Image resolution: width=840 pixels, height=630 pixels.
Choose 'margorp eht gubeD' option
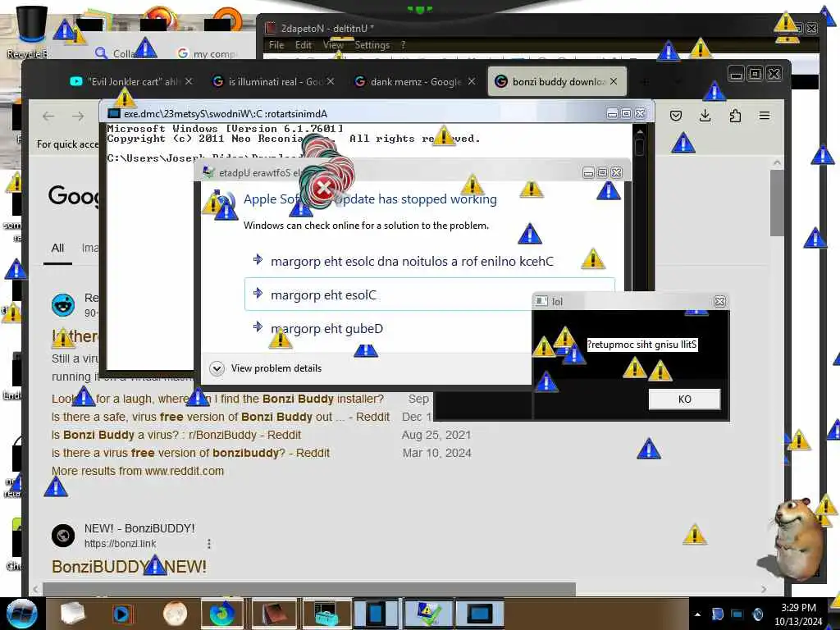click(x=326, y=328)
